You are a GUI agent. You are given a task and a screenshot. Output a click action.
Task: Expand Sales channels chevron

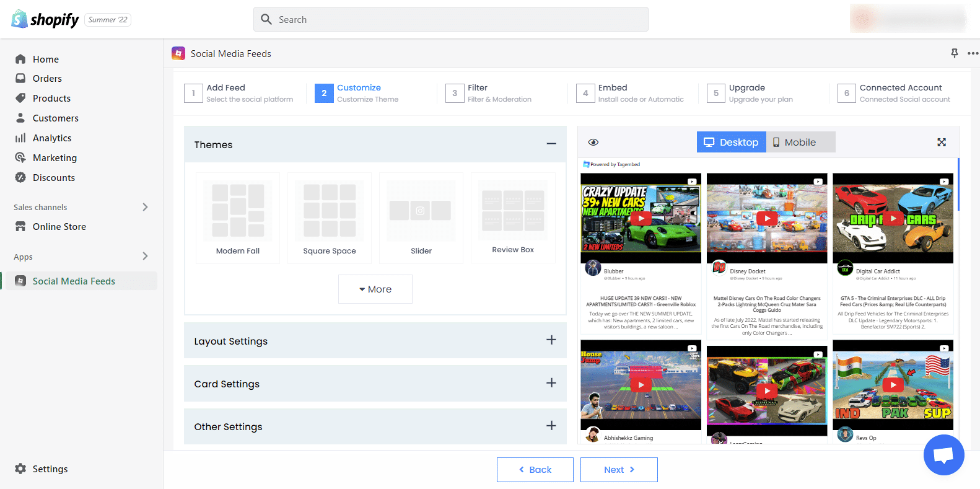pos(145,207)
